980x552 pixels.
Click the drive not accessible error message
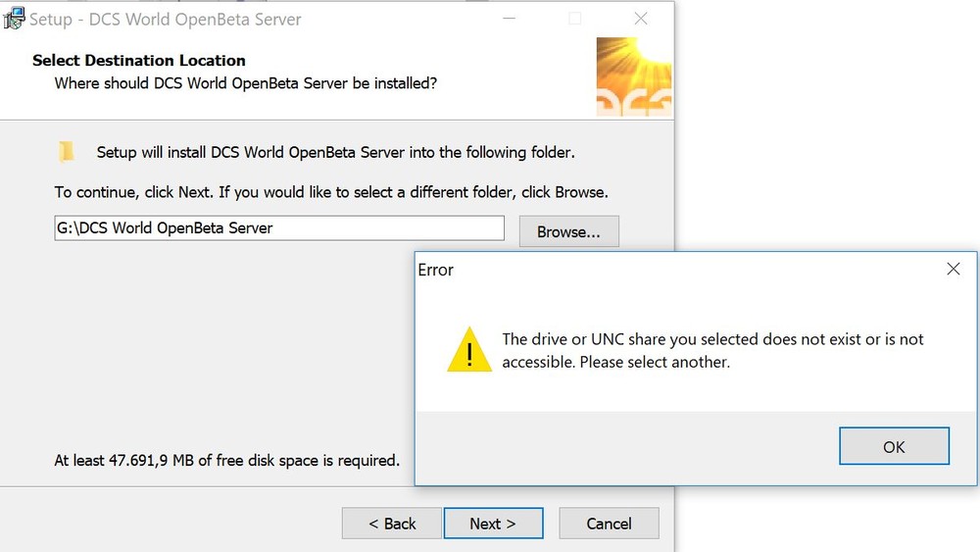tap(712, 350)
